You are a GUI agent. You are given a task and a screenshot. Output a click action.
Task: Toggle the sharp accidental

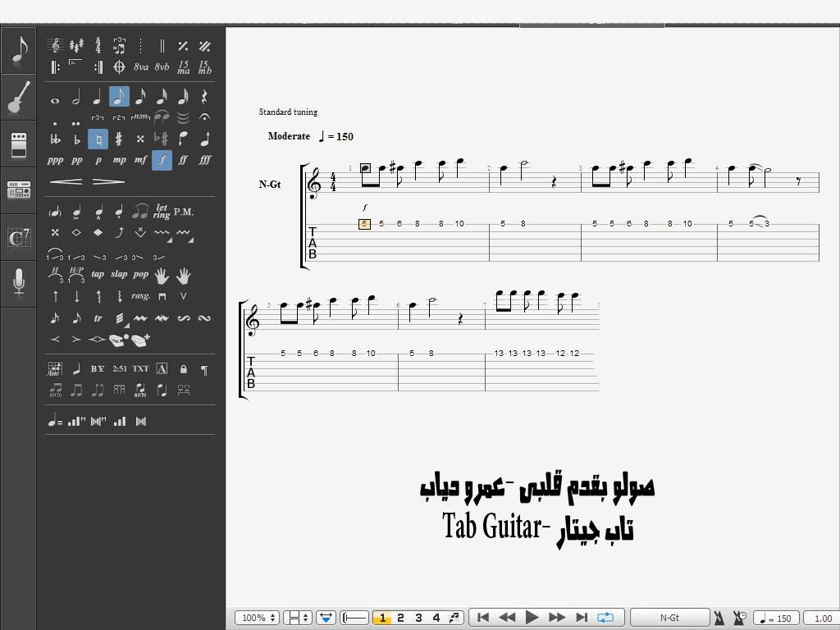(119, 139)
